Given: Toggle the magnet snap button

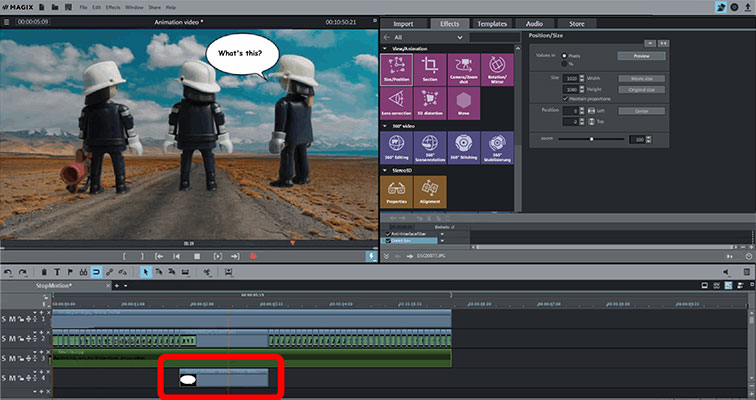Looking at the screenshot, I should [96, 272].
